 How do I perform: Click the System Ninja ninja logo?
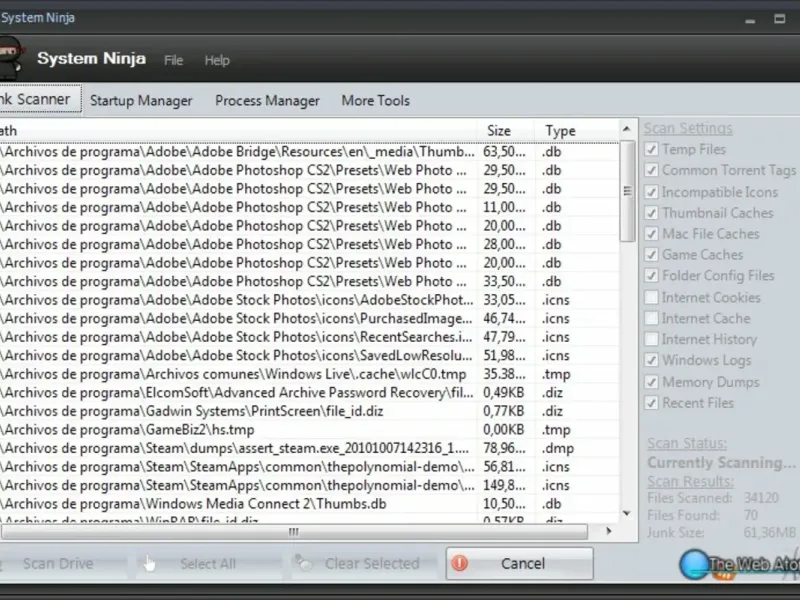[11, 58]
